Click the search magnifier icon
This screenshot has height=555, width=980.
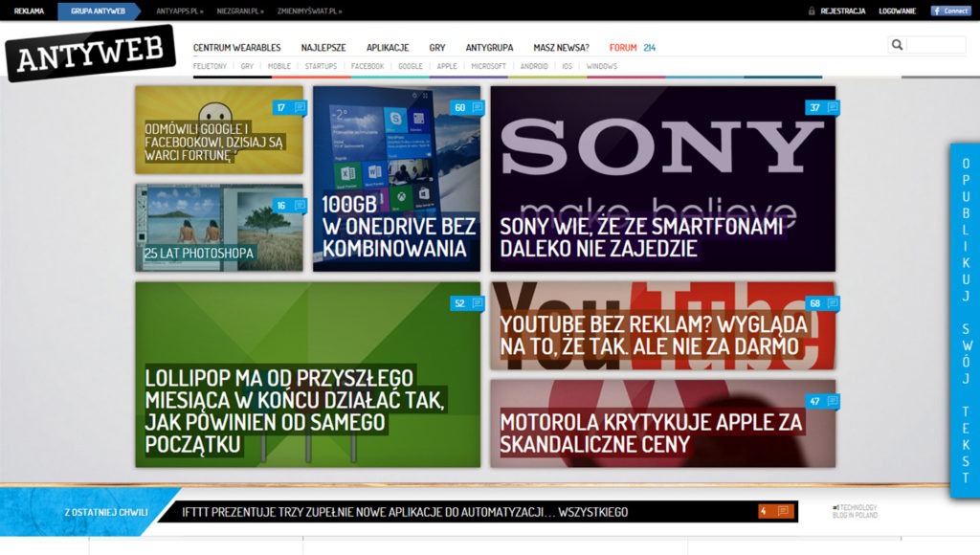[897, 45]
